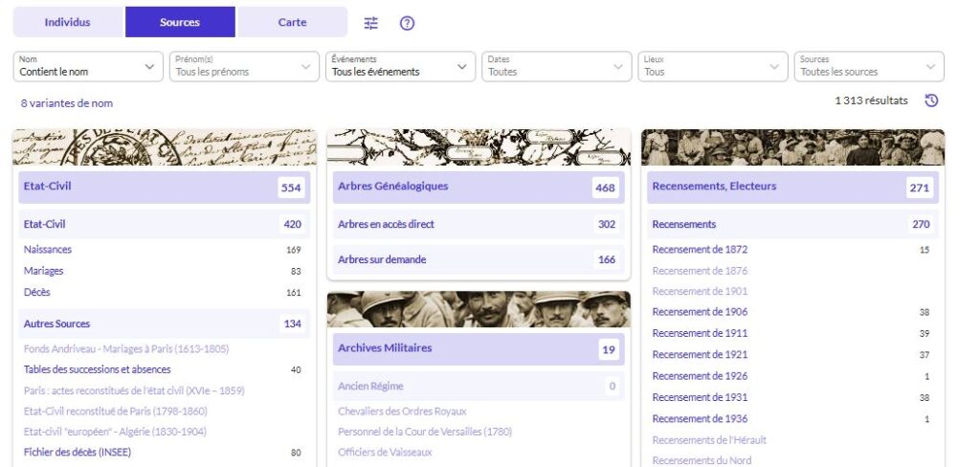Open the Sources filter dropdown
Screen dimensions: 980x467
click(x=868, y=66)
